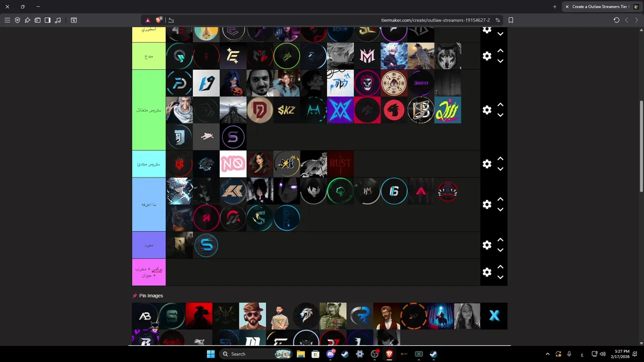This screenshot has width=644, height=362.
Task: Pick the blue S logo in منبوذ tier
Action: (x=206, y=245)
